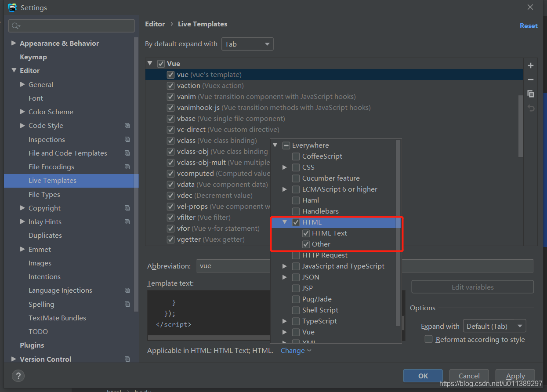Image resolution: width=547 pixels, height=392 pixels.
Task: Expand the General node arrow
Action: click(x=22, y=84)
